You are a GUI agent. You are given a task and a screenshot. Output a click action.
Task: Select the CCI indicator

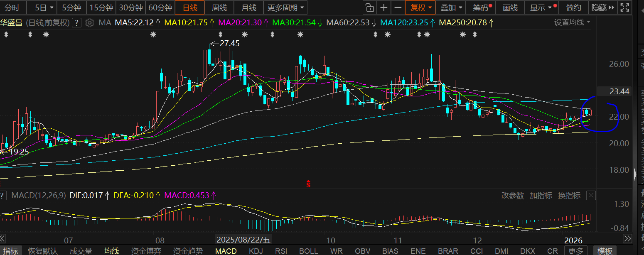point(477,251)
